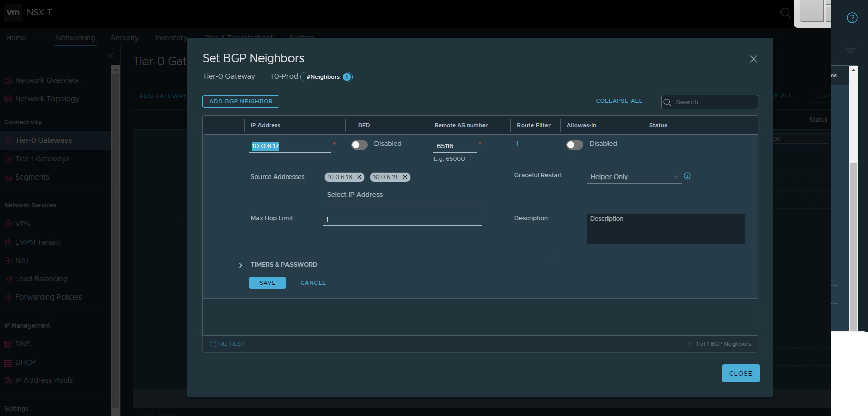This screenshot has width=868, height=416.
Task: Open the Select IP Address source dropdown
Action: pyautogui.click(x=402, y=195)
